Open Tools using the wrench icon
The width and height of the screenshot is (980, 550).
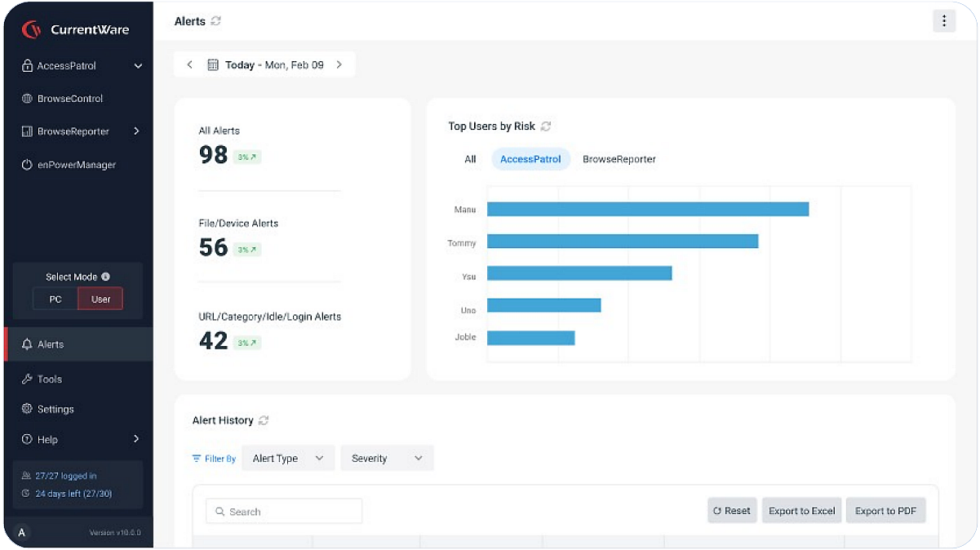point(27,379)
